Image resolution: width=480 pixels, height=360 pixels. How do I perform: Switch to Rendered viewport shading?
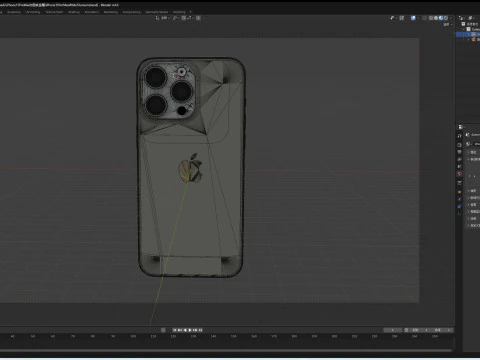pyautogui.click(x=446, y=18)
